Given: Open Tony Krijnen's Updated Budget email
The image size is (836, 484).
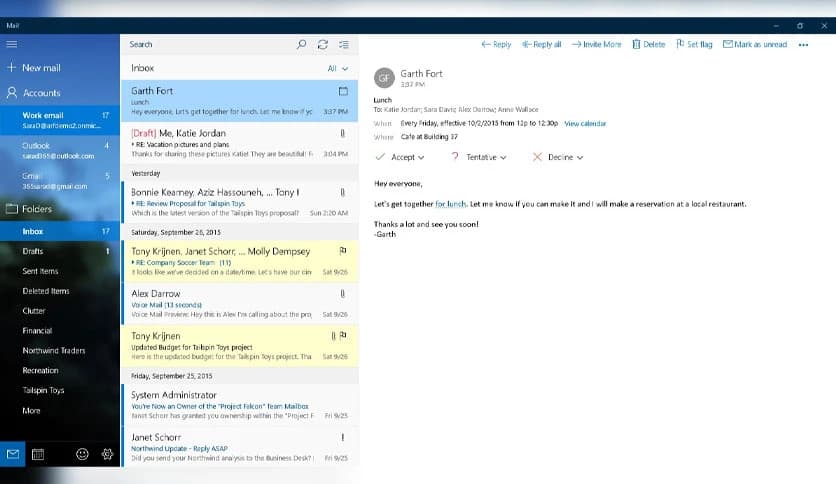Looking at the screenshot, I should click(x=240, y=346).
